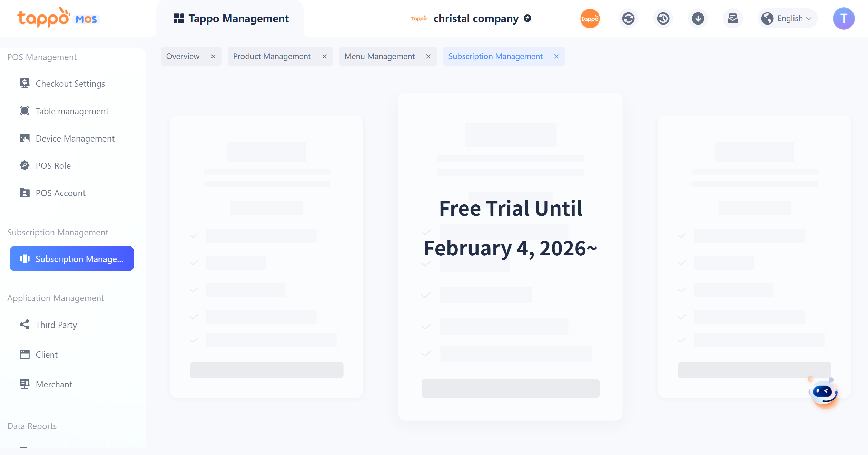This screenshot has height=455, width=868.
Task: Open the messages inbox icon
Action: [732, 18]
